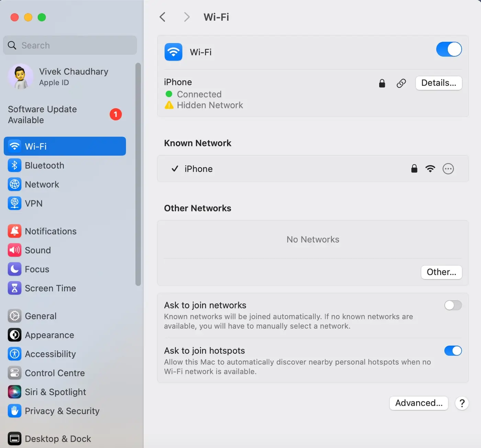The image size is (481, 448).
Task: Open help with question mark button
Action: (x=462, y=403)
